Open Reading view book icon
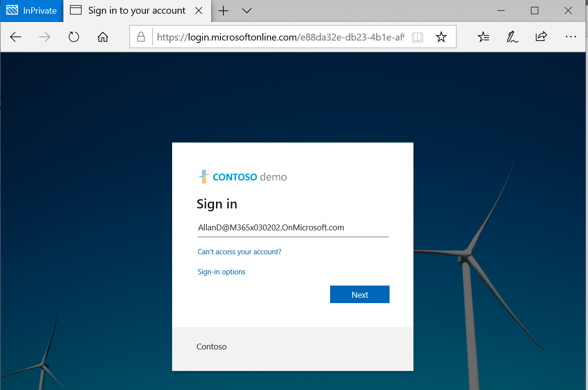Image resolution: width=588 pixels, height=390 pixels. (x=417, y=37)
